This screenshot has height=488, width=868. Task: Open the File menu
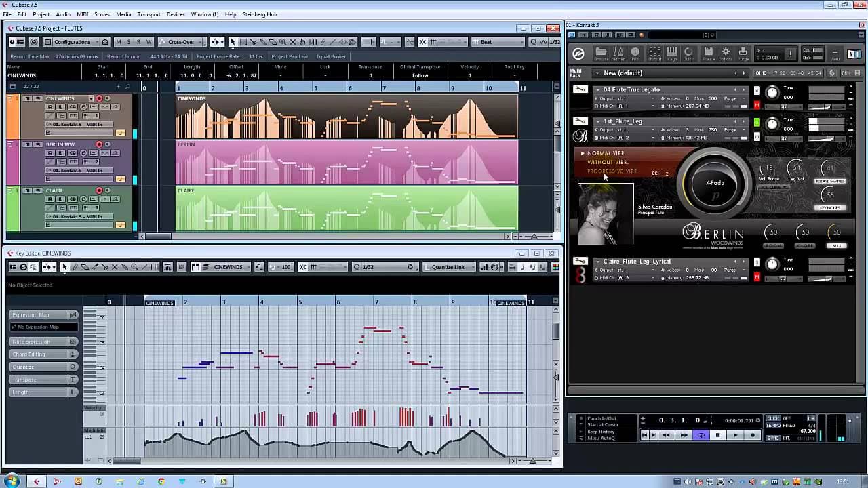tap(7, 14)
